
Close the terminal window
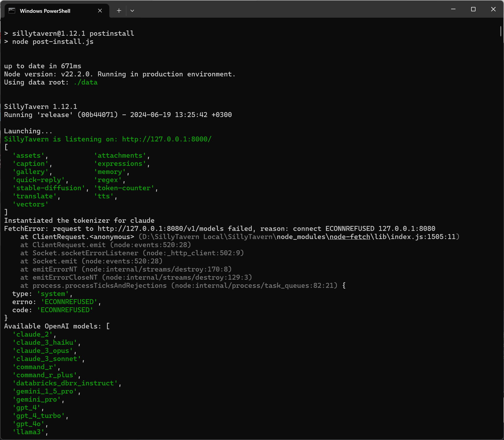(x=493, y=9)
